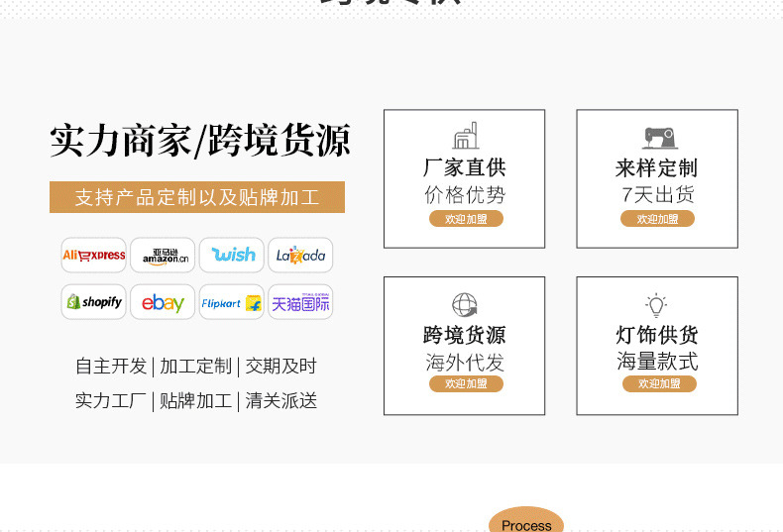Image resolution: width=783 pixels, height=532 pixels.
Task: Click the 价格优势 subtitle
Action: pos(465,194)
